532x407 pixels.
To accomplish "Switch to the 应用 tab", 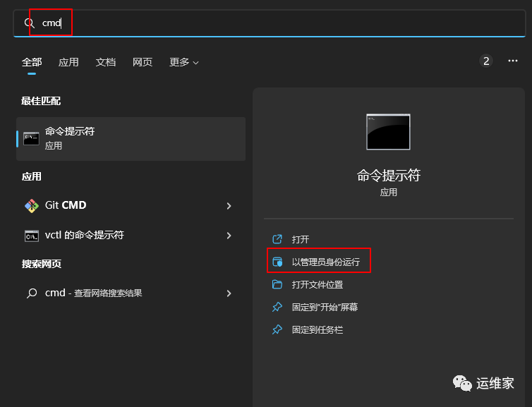I will pyautogui.click(x=68, y=62).
